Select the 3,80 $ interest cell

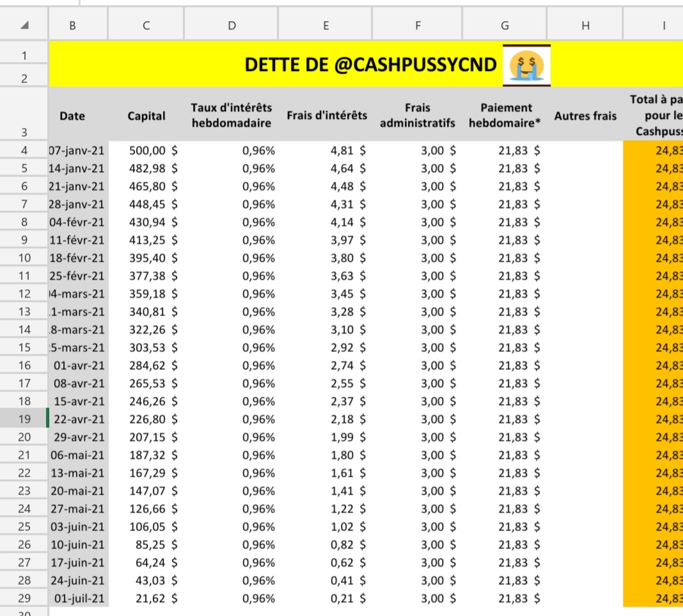pyautogui.click(x=326, y=258)
